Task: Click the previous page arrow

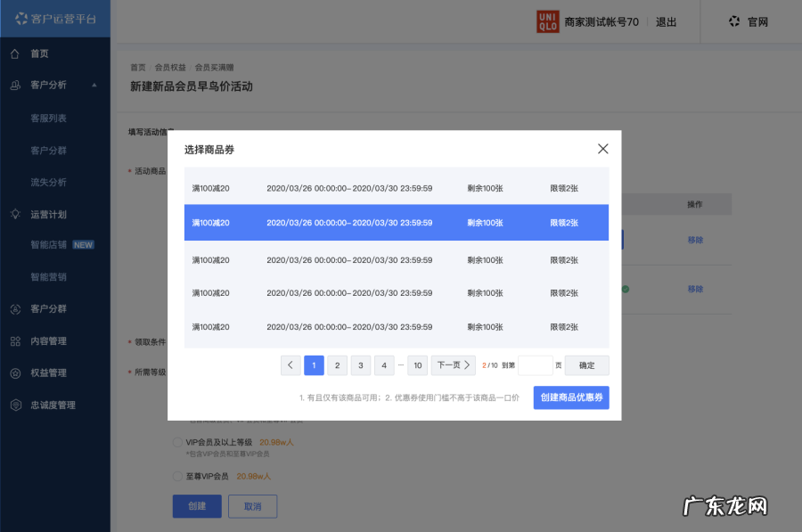Action: (291, 365)
